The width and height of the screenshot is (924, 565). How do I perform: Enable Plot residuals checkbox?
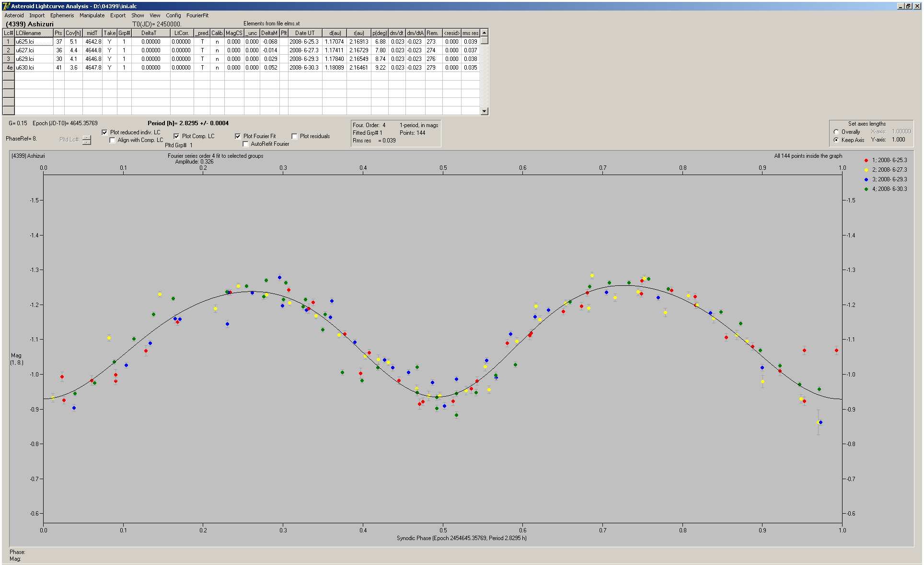[294, 136]
